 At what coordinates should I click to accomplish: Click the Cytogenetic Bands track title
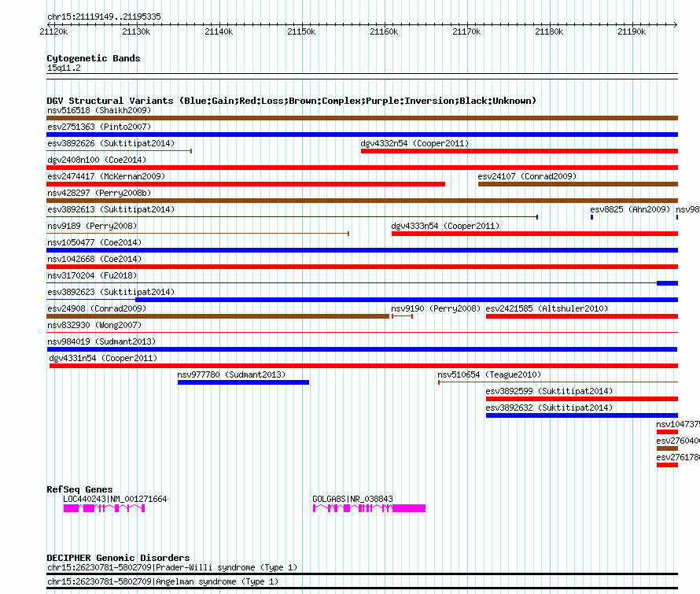click(94, 58)
